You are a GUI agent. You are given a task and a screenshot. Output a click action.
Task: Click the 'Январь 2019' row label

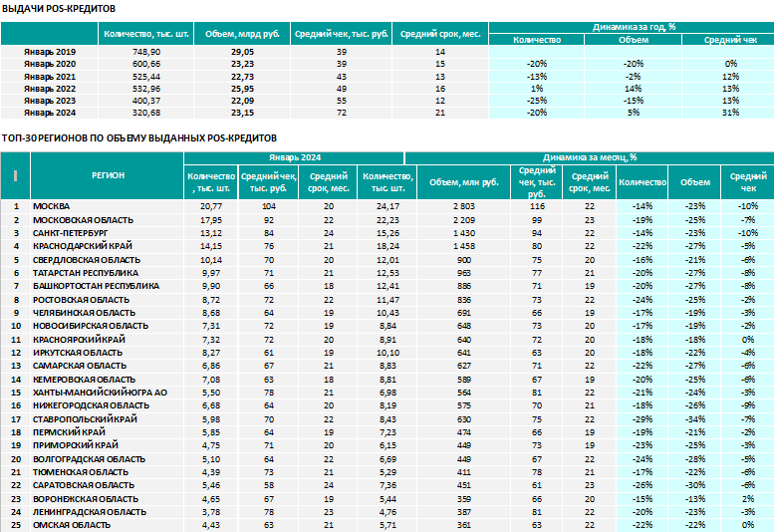[50, 52]
